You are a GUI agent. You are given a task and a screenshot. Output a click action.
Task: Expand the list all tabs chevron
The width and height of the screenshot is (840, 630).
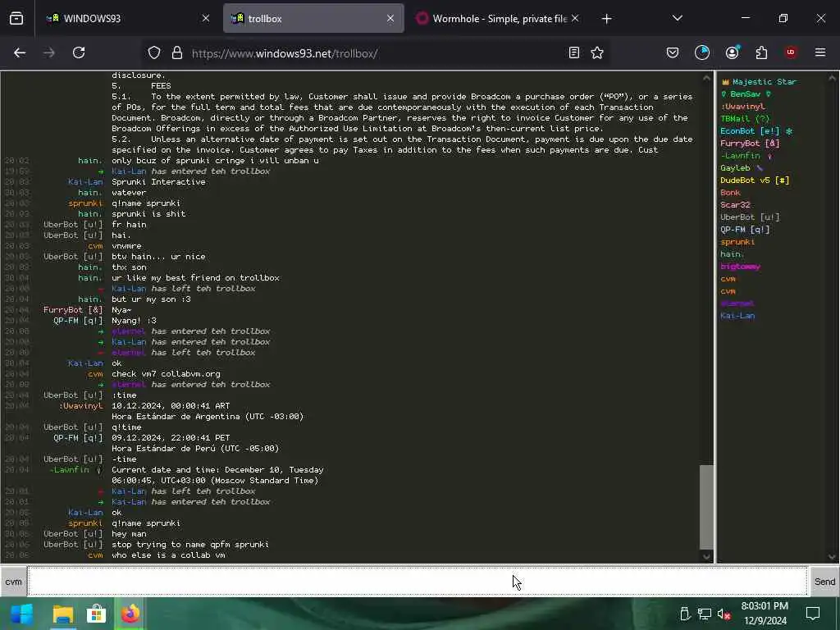(x=677, y=18)
